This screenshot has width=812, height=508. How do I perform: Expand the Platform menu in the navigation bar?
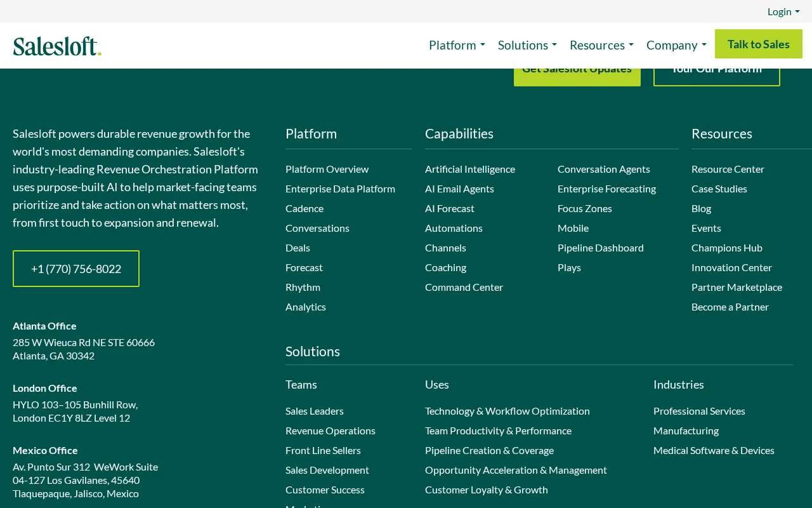pyautogui.click(x=457, y=45)
